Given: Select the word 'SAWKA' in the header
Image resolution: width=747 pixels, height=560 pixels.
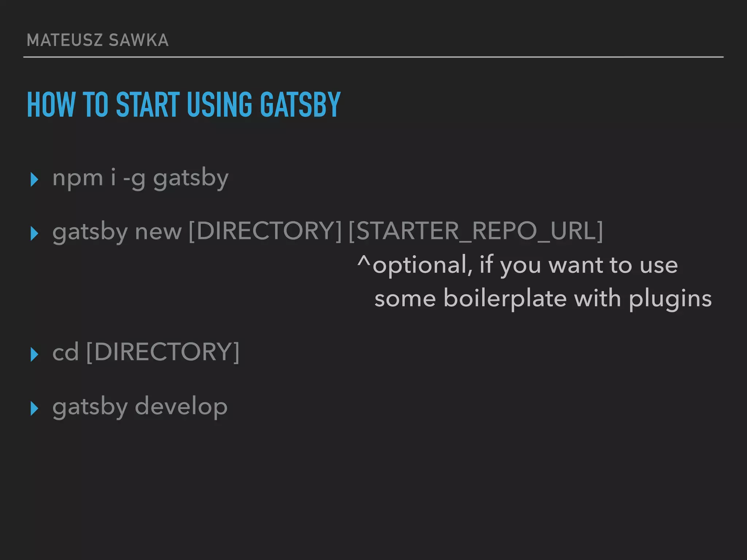Looking at the screenshot, I should pos(139,40).
